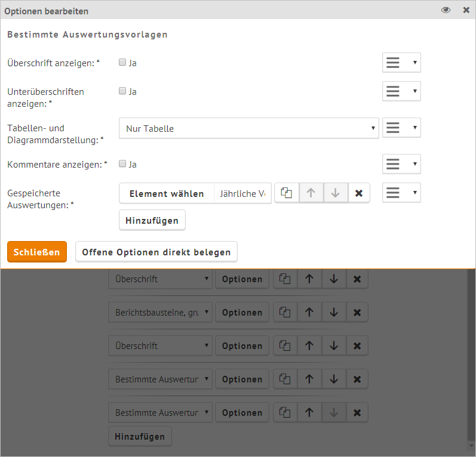This screenshot has height=457, width=476.
Task: Delete the Berichtsbausteine row
Action: pyautogui.click(x=357, y=312)
